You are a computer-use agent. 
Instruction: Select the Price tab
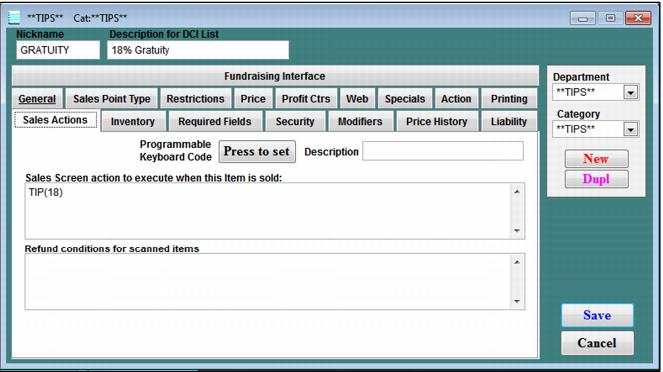tap(253, 99)
